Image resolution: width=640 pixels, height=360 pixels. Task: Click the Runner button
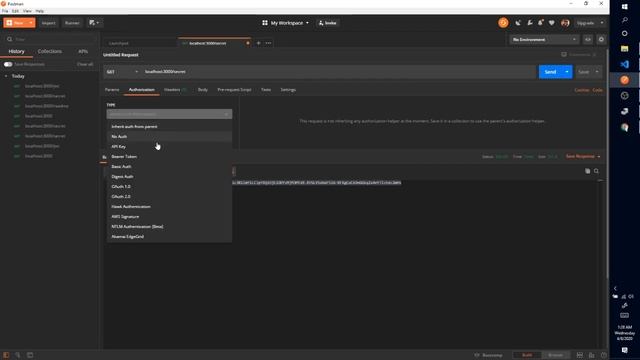point(72,23)
